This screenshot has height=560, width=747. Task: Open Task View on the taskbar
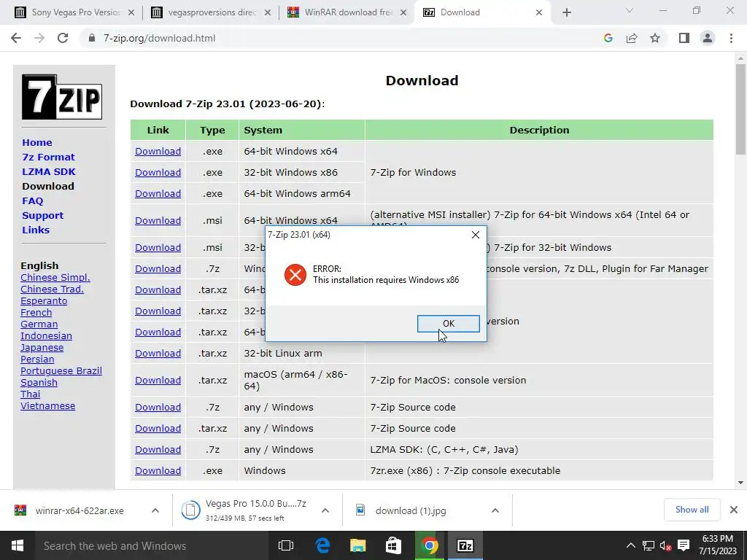point(286,545)
